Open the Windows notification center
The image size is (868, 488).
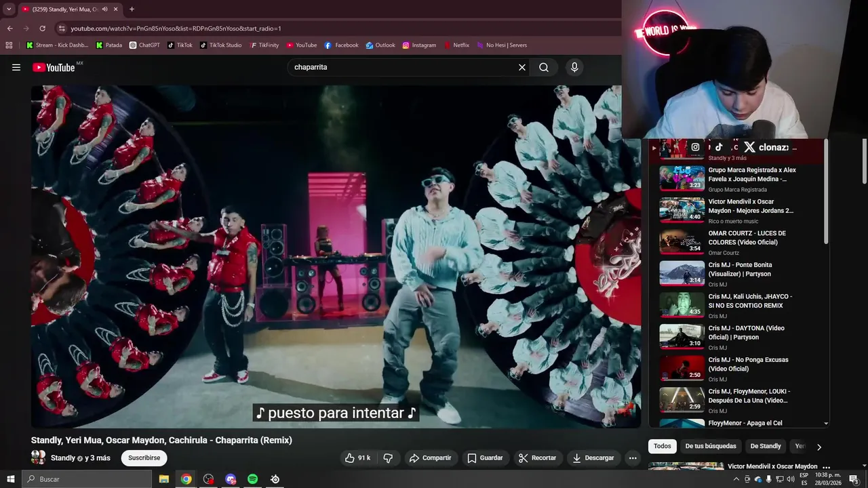(854, 479)
